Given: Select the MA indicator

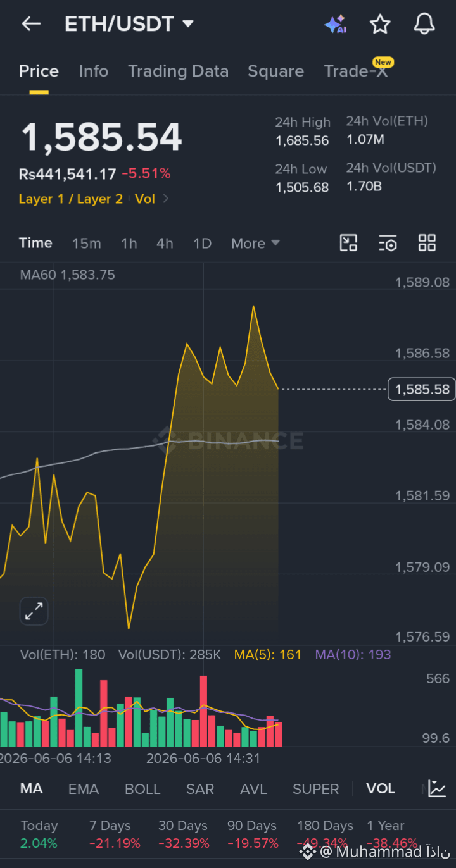Looking at the screenshot, I should [32, 789].
